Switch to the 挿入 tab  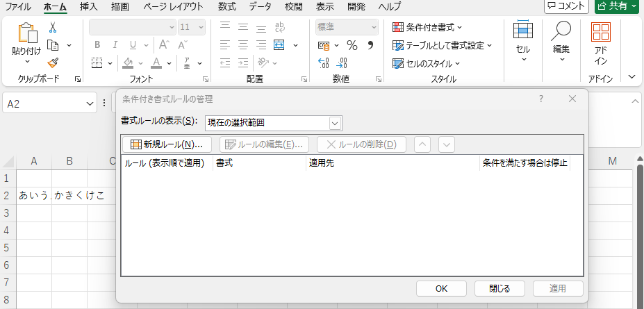(89, 6)
